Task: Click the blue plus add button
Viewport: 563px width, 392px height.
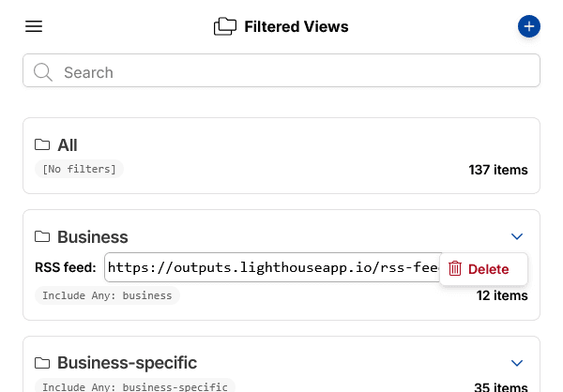Action: [529, 26]
